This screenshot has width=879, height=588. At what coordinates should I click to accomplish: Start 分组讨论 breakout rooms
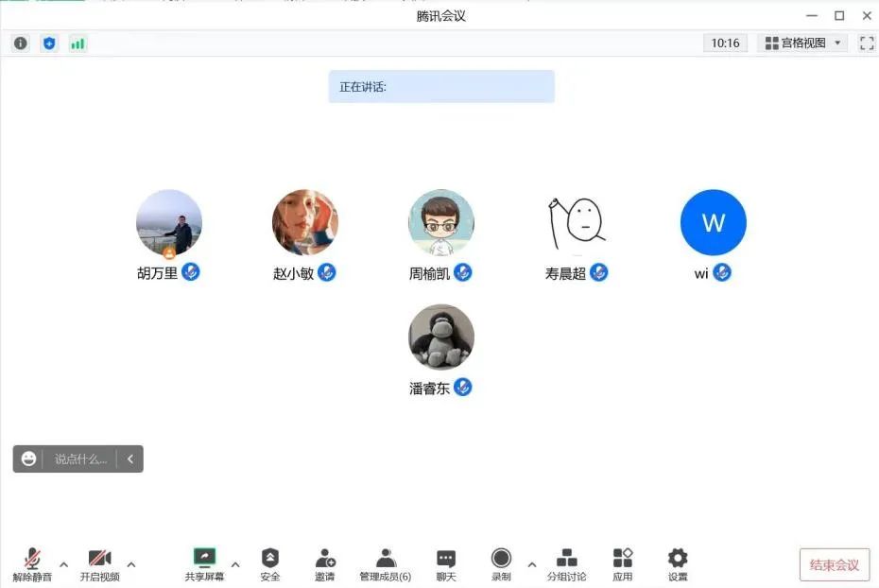pyautogui.click(x=566, y=564)
